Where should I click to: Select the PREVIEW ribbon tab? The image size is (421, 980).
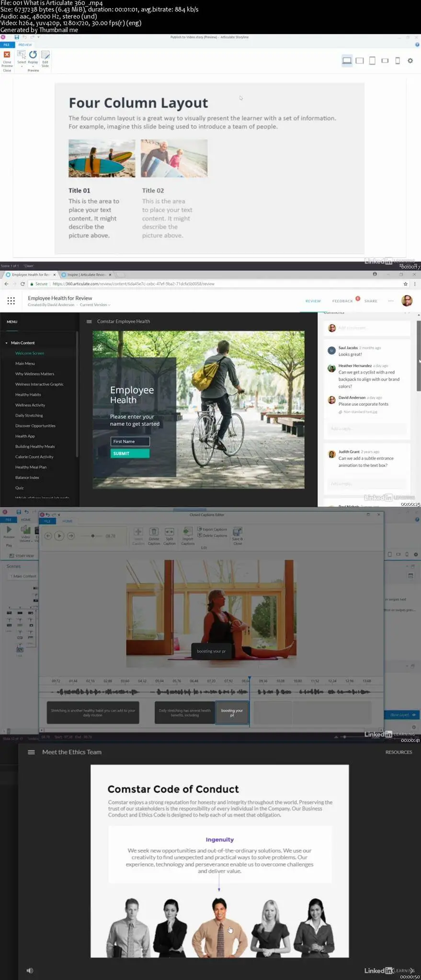point(25,45)
